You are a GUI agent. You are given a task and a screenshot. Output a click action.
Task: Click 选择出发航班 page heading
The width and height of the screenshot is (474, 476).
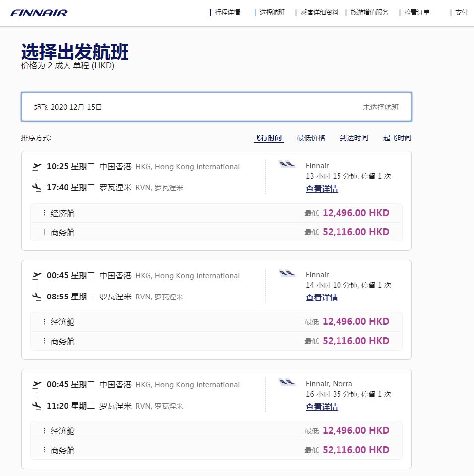point(75,52)
